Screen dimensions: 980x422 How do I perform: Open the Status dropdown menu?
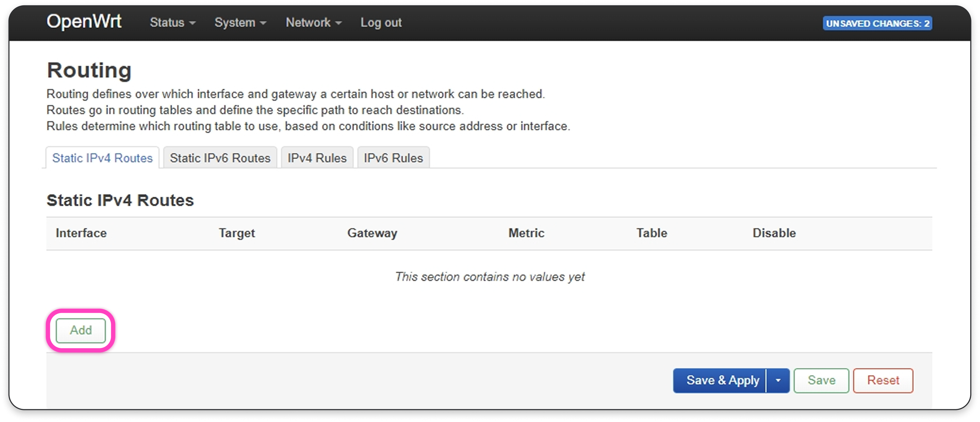click(172, 23)
